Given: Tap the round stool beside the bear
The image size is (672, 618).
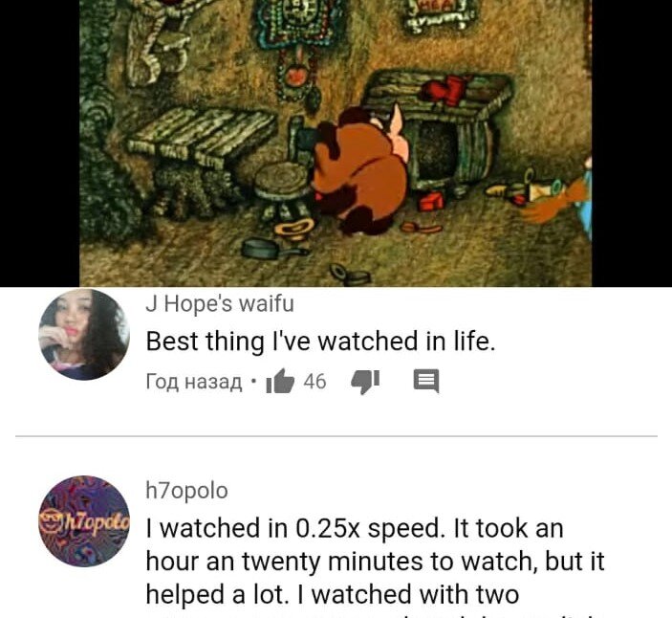Looking at the screenshot, I should coord(282,190).
